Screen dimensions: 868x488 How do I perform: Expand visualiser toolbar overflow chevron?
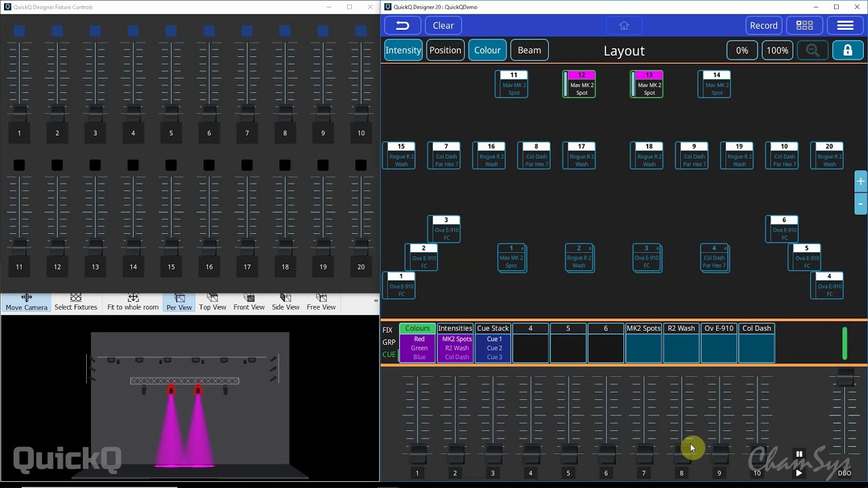[x=376, y=301]
